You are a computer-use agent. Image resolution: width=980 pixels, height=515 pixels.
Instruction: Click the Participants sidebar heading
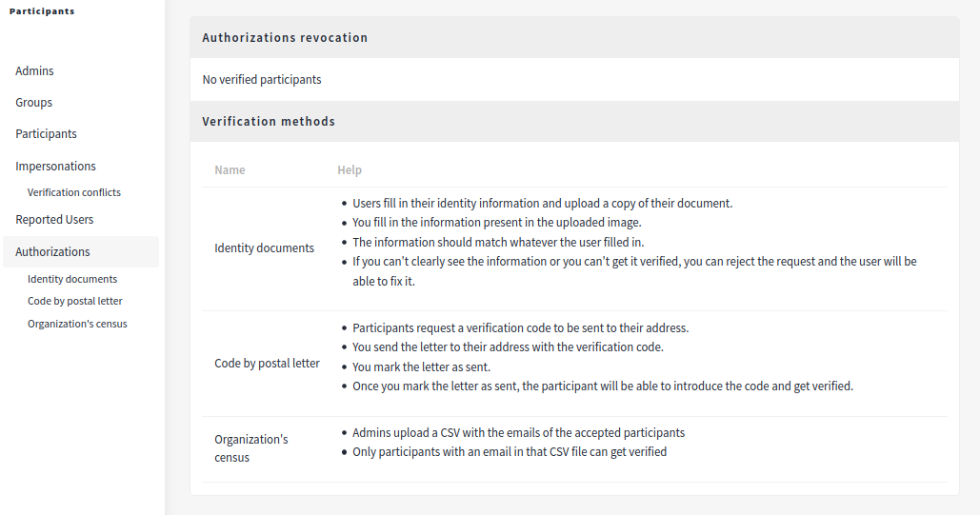coord(42,11)
